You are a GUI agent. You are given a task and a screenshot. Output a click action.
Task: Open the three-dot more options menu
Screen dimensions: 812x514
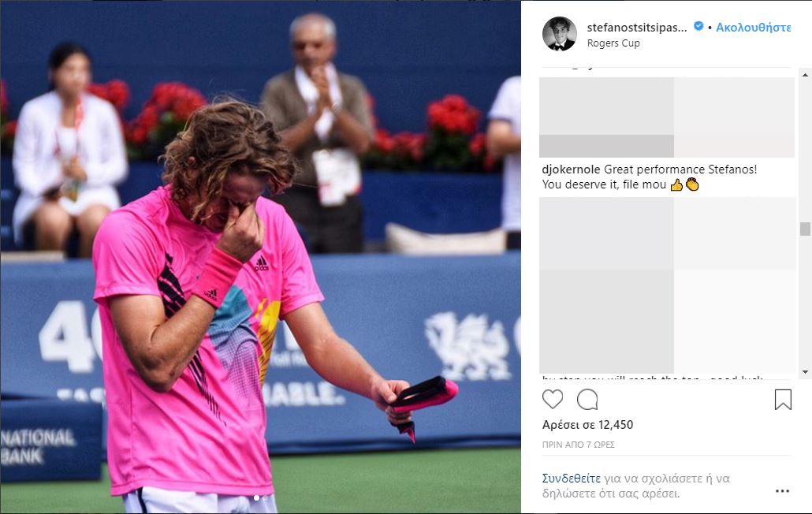783,490
